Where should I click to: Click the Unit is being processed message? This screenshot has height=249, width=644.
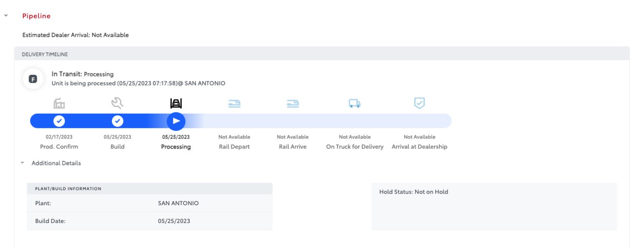point(139,83)
